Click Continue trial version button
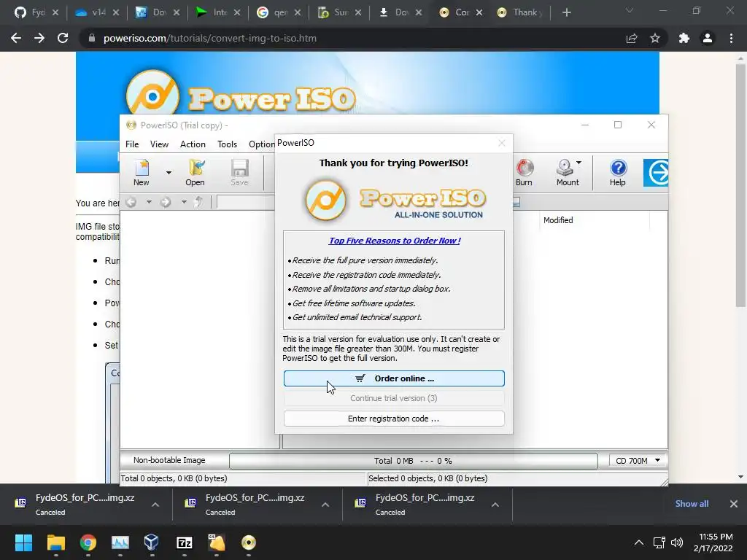The width and height of the screenshot is (747, 560). click(394, 398)
